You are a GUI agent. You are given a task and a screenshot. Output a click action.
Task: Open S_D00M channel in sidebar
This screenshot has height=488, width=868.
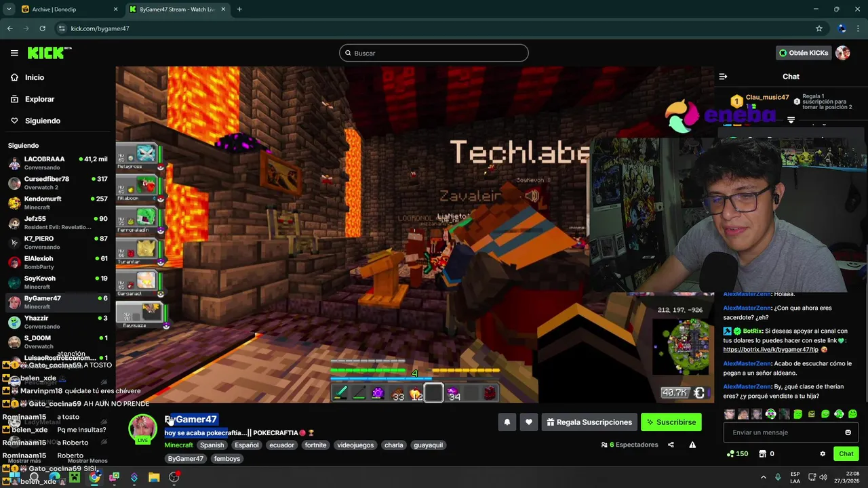click(58, 342)
